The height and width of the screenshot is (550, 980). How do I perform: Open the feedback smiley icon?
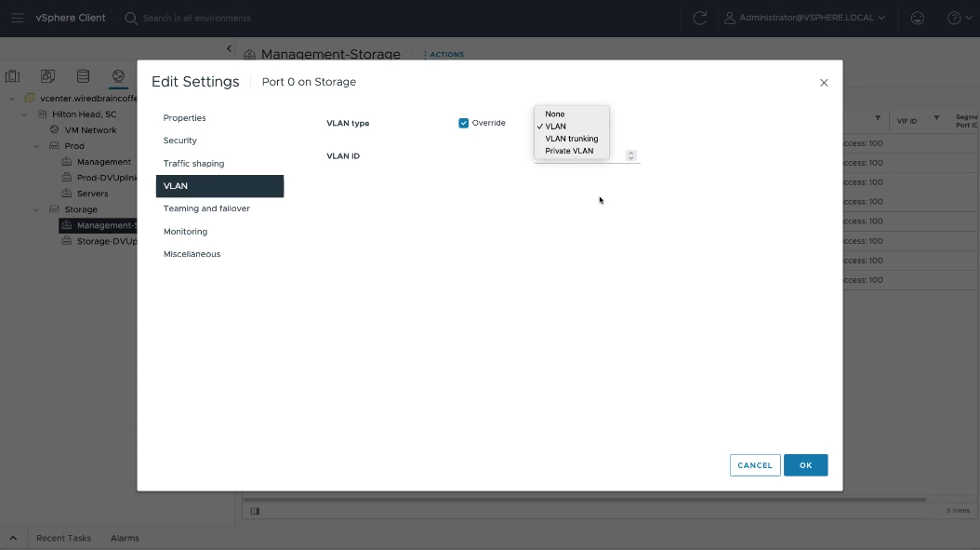coord(917,18)
